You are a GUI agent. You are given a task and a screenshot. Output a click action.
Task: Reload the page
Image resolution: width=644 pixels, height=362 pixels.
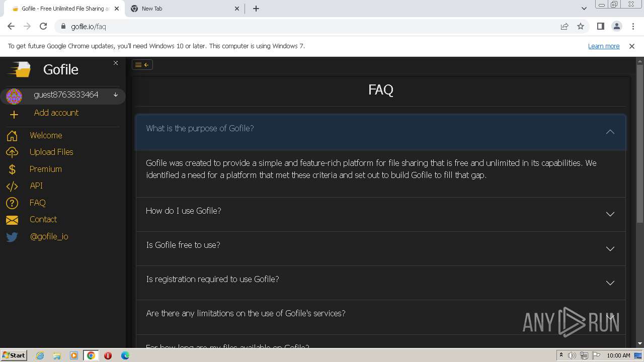point(43,26)
